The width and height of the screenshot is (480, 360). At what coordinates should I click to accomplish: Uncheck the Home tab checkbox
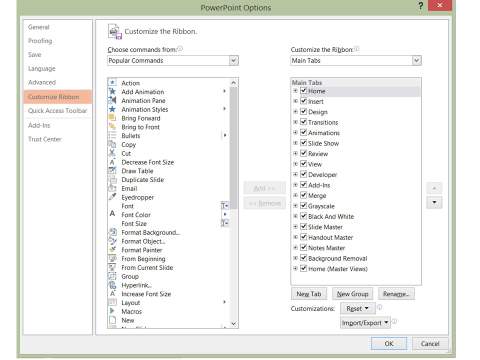[303, 91]
